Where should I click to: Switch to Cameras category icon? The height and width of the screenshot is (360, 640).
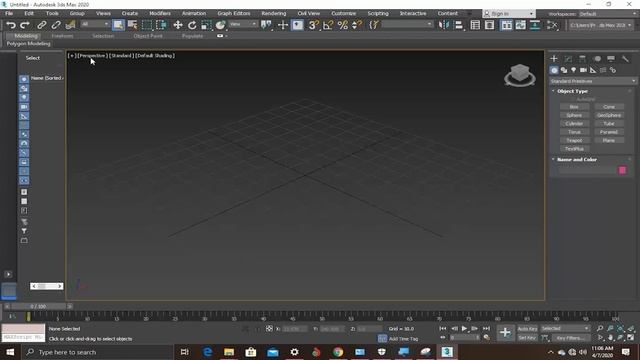583,70
